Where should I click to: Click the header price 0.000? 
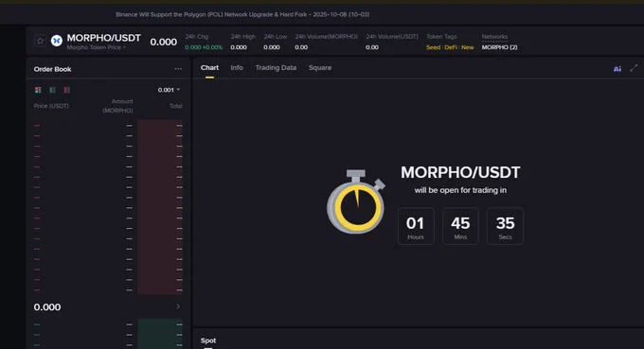(x=164, y=42)
